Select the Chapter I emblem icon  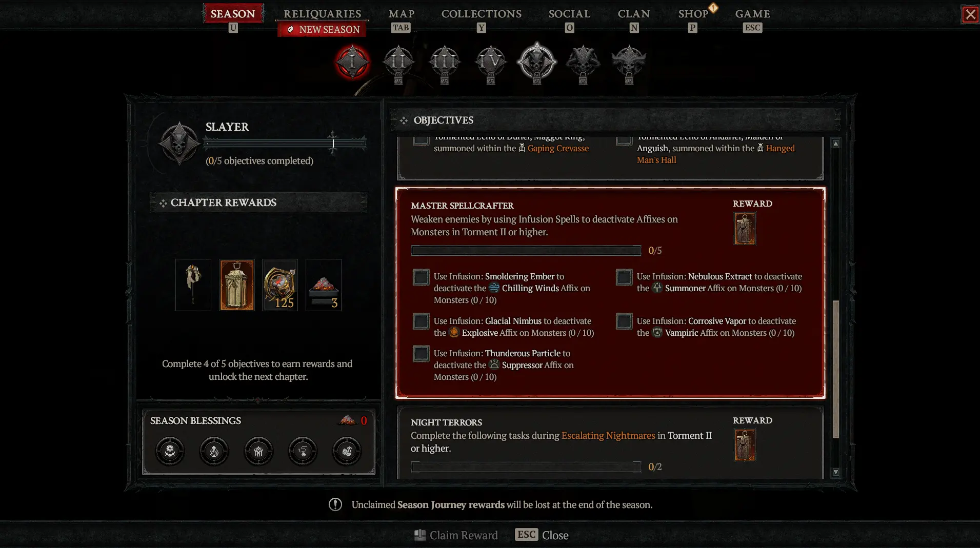click(352, 62)
